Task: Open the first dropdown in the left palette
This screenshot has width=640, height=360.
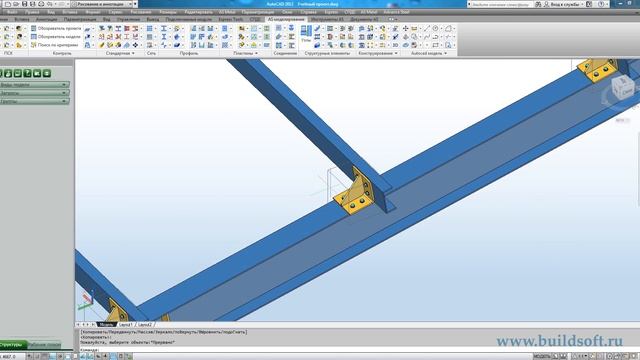Action: coord(34,84)
